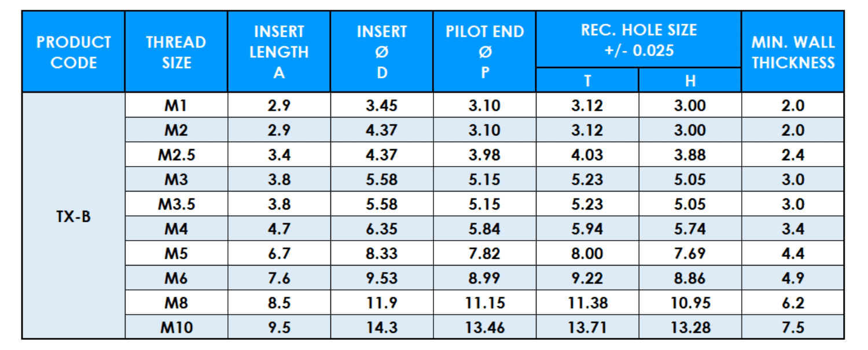Select wall thickness 7.5 cell
The image size is (868, 350).
pyautogui.click(x=793, y=327)
